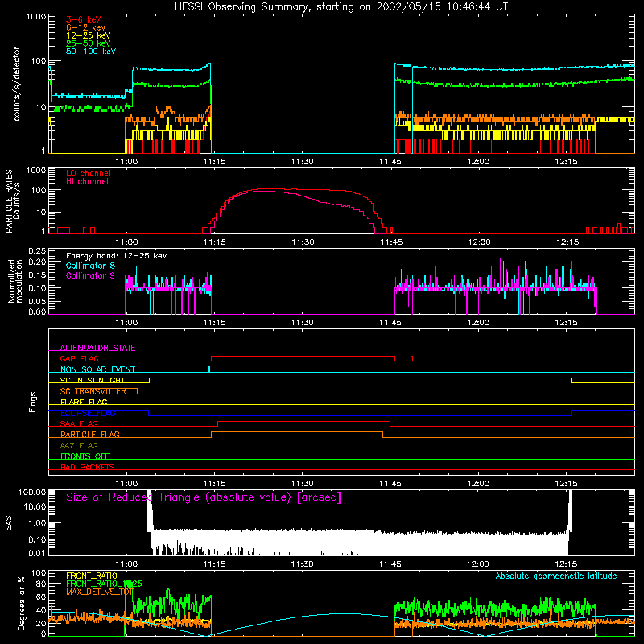The width and height of the screenshot is (644, 644).
Task: Select the red 3-6 keV legend label
Action: (x=84, y=19)
